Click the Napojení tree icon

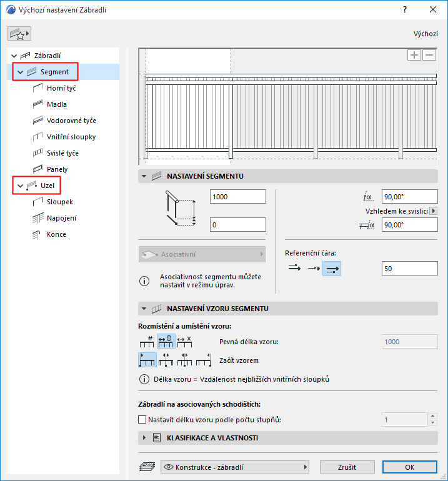[38, 218]
